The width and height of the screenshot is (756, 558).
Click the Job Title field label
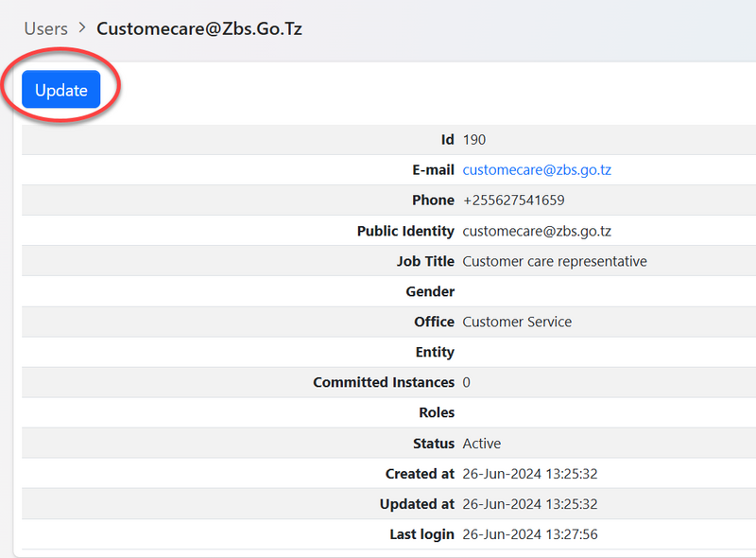tap(420, 261)
